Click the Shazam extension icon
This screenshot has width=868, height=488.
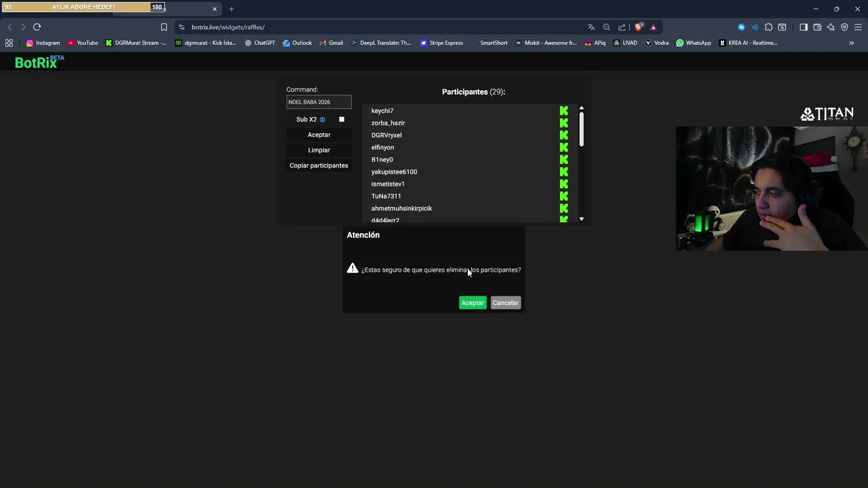click(x=741, y=27)
